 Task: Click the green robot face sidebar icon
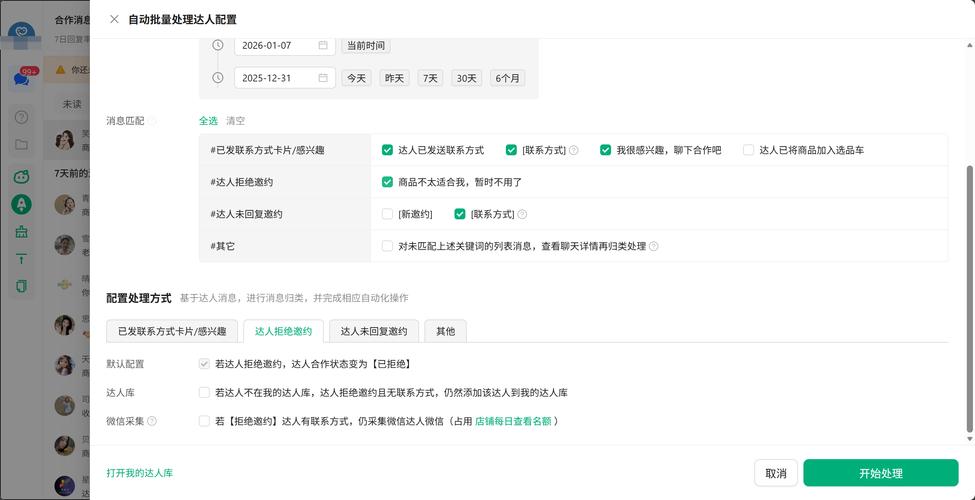[22, 177]
